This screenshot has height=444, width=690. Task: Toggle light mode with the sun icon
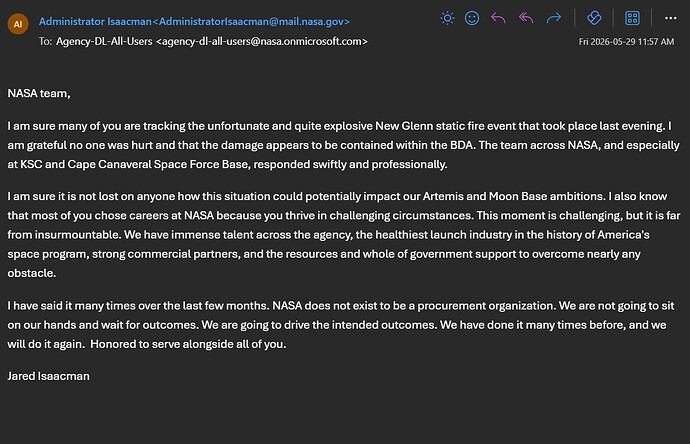click(x=447, y=18)
